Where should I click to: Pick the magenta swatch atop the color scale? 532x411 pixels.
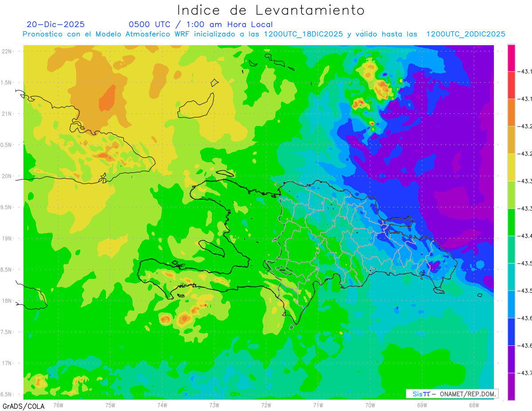point(511,58)
